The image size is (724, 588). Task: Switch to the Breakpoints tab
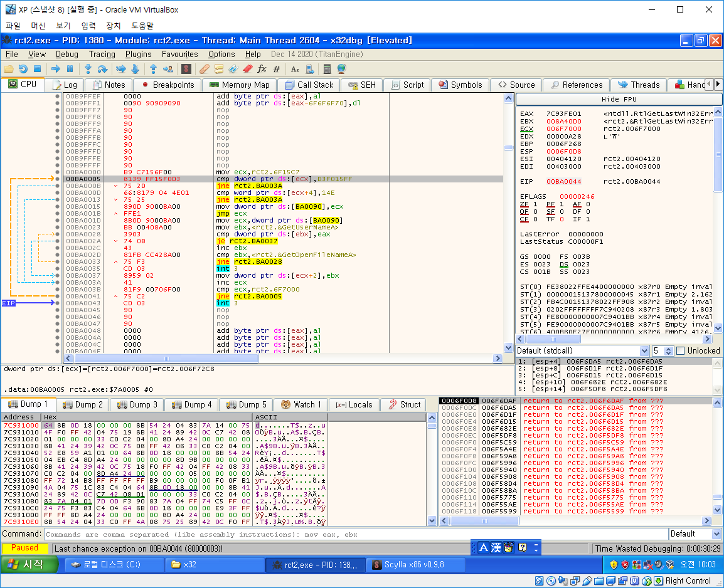[168, 85]
